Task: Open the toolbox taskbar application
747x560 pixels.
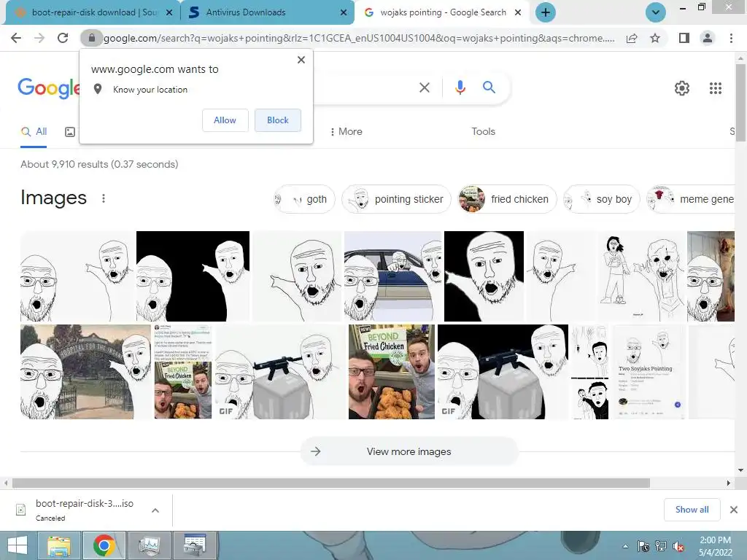Action: click(195, 545)
